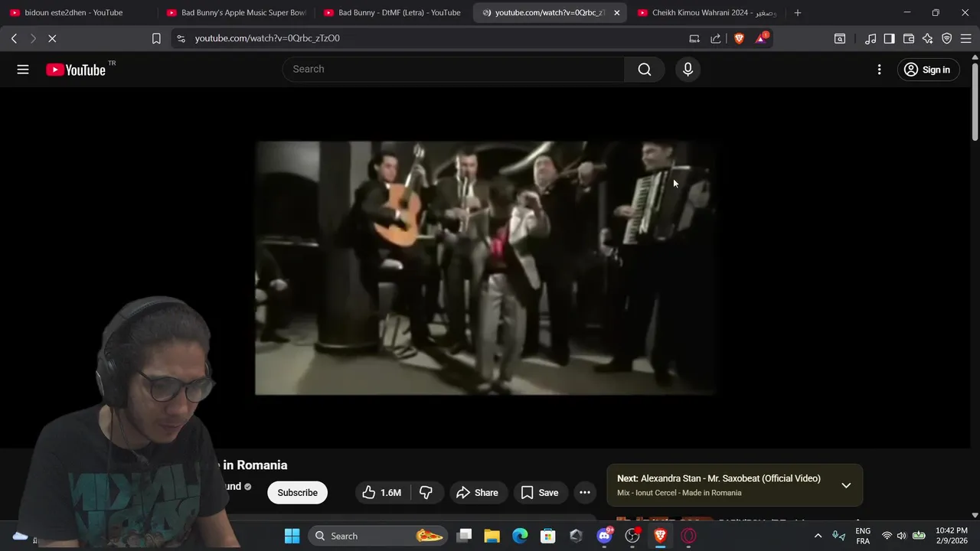This screenshot has width=980, height=551.
Task: Start voice search with the microphone
Action: [x=688, y=70]
